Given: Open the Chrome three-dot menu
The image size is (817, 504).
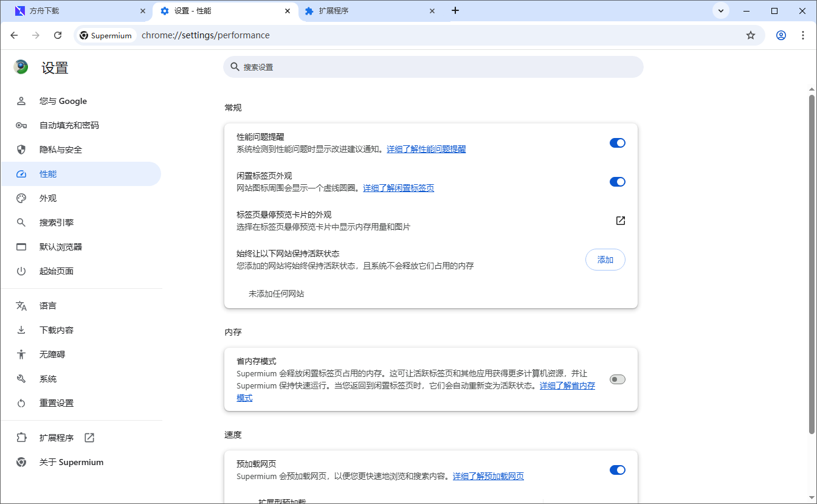Looking at the screenshot, I should pos(804,35).
